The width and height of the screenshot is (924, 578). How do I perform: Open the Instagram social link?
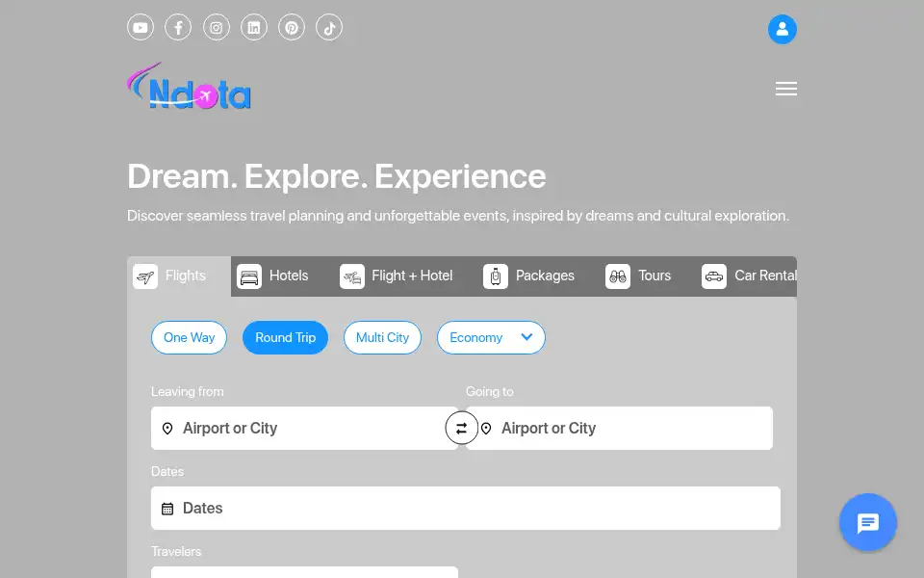(217, 28)
